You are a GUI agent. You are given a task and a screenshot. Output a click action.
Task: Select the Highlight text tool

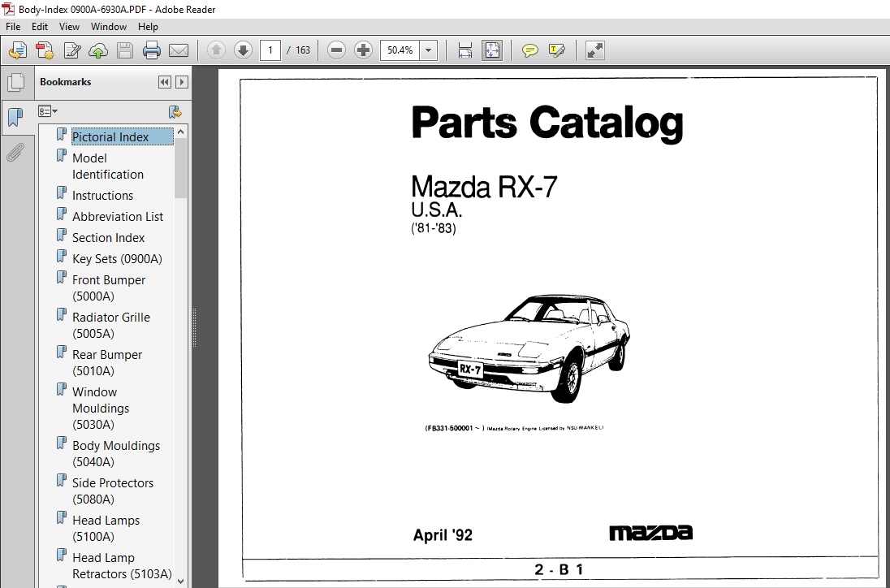(557, 50)
